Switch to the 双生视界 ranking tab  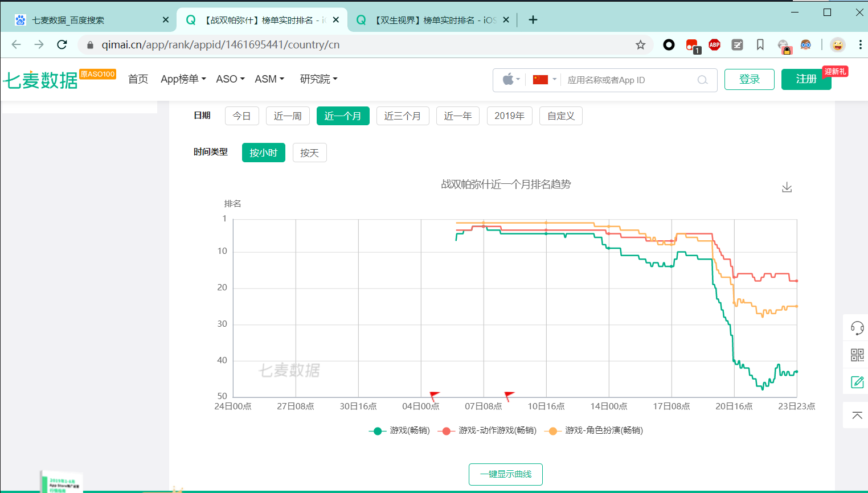click(433, 20)
